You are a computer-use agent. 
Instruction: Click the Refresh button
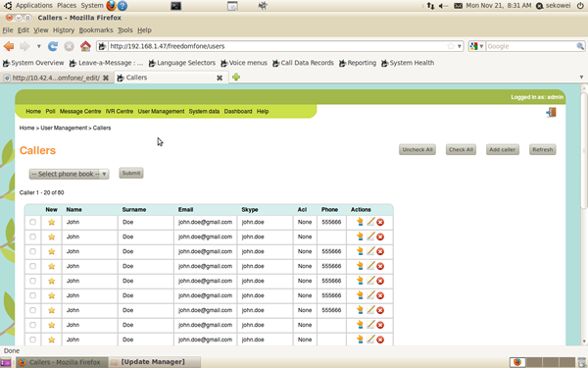543,149
